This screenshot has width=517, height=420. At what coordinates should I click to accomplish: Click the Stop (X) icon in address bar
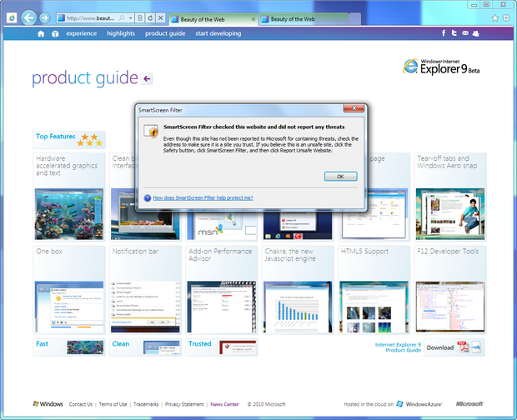pyautogui.click(x=161, y=17)
